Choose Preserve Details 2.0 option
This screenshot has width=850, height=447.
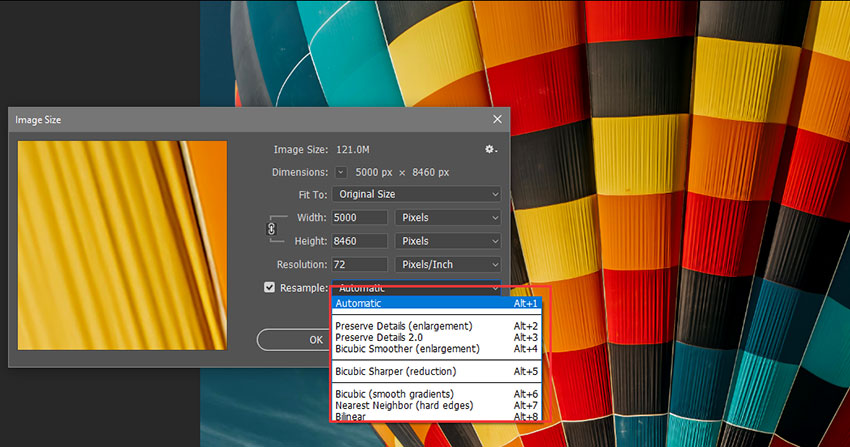[x=436, y=338]
